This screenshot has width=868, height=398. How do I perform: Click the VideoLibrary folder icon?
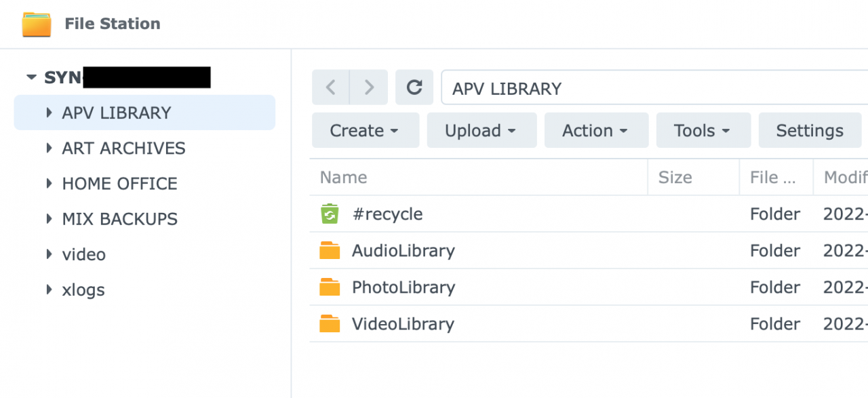[x=330, y=324]
